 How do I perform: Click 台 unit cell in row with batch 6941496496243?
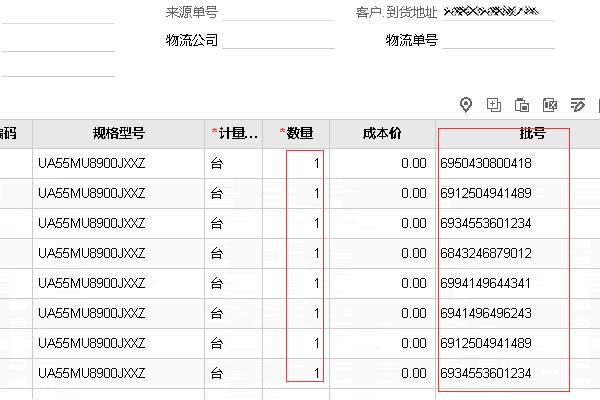tap(233, 313)
